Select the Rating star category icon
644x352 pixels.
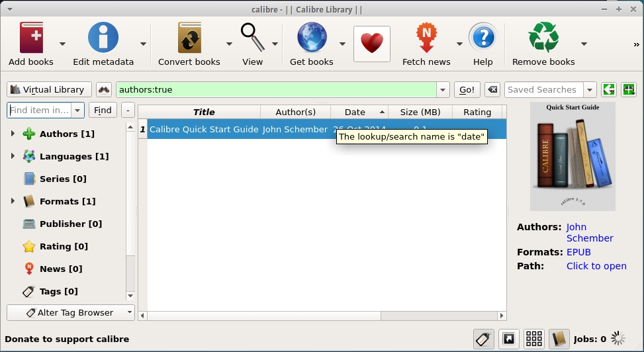28,246
